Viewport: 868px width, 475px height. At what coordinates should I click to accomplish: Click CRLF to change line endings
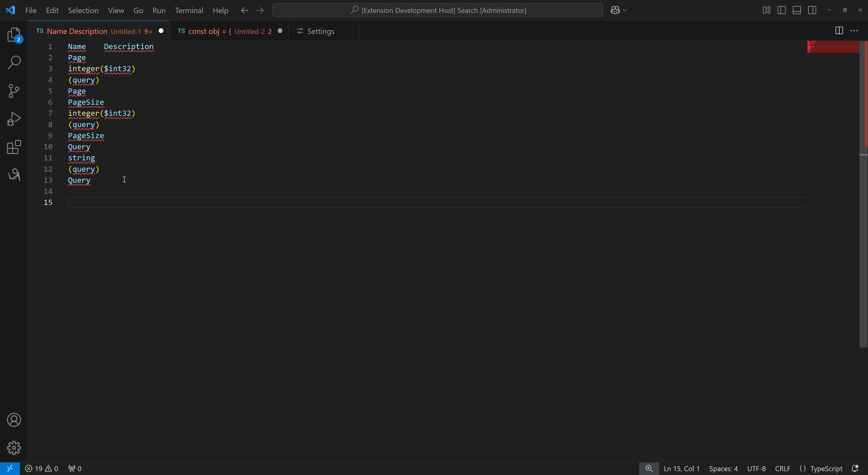[x=782, y=468]
